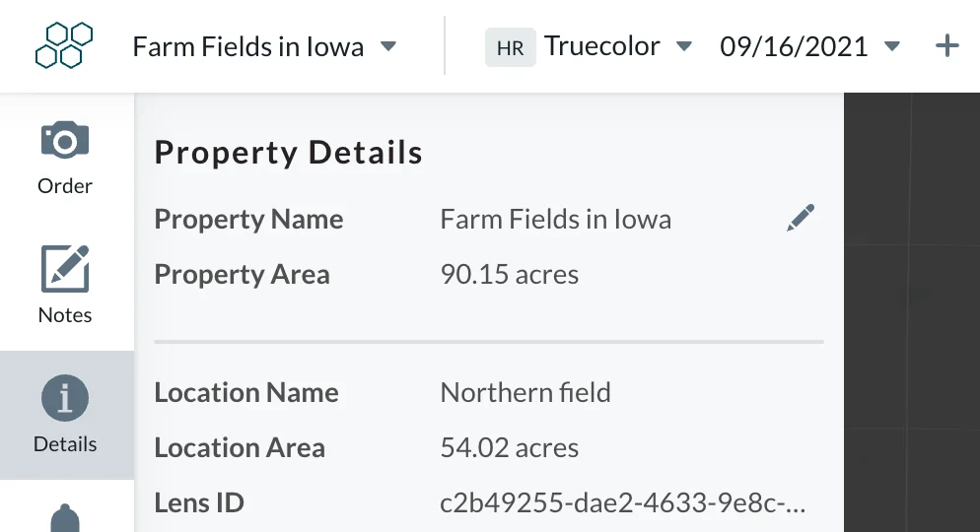Switch to the Notes tab label
980x532 pixels.
65,315
